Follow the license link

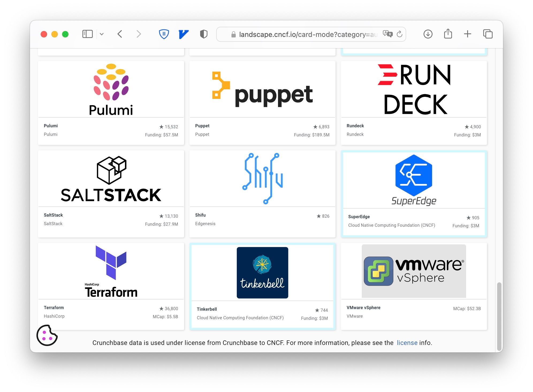coord(407,343)
